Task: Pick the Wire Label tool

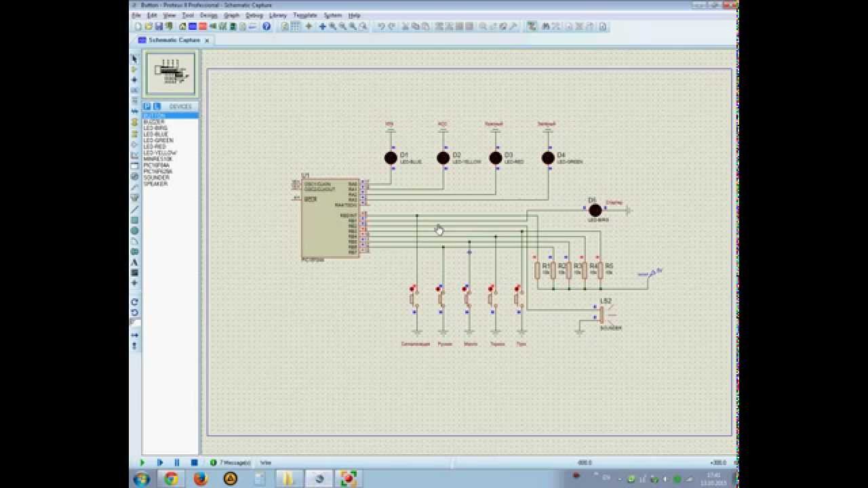Action: [x=134, y=90]
